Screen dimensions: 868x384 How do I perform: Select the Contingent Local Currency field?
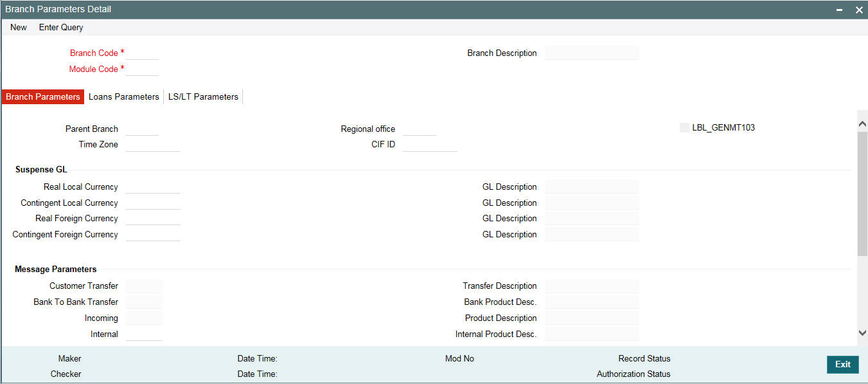(154, 203)
